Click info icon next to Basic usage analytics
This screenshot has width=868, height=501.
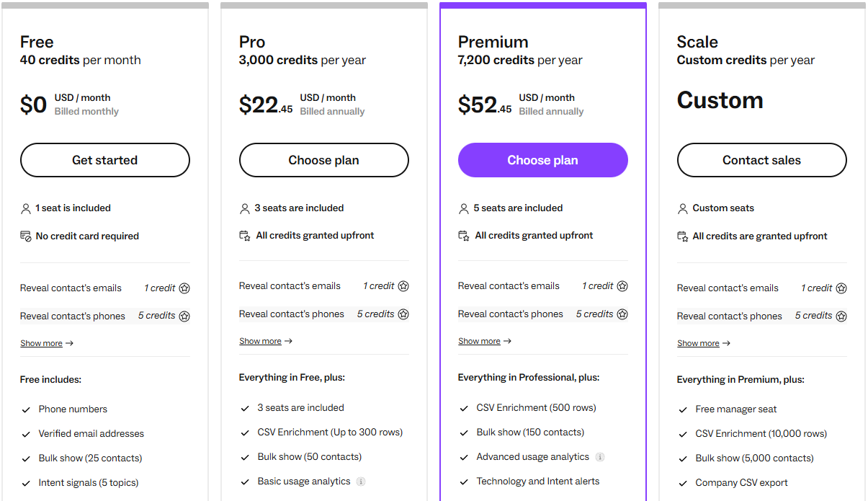(361, 482)
